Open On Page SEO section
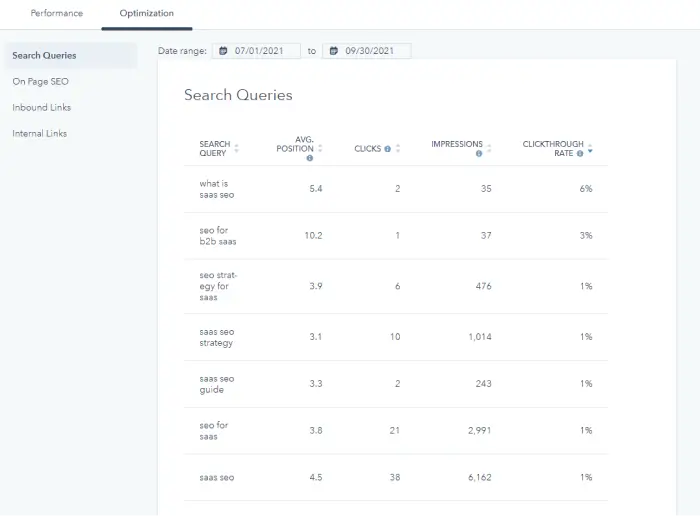Viewport: 700px width, 516px height. [x=40, y=81]
